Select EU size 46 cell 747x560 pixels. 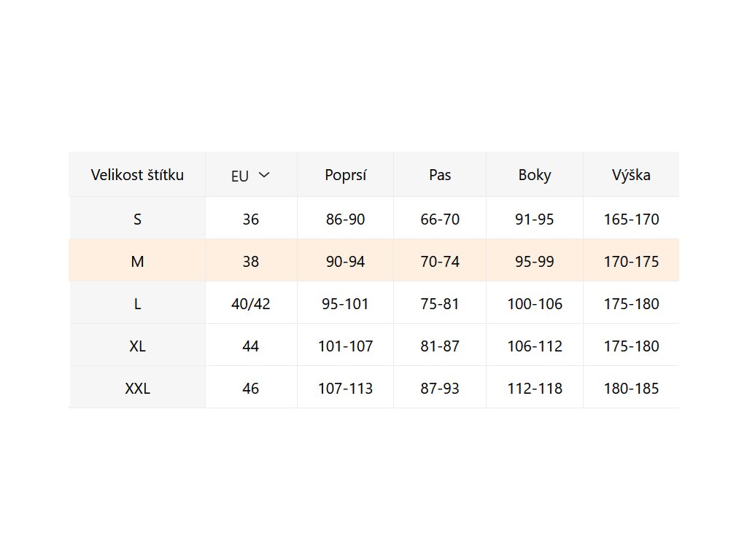[250, 388]
